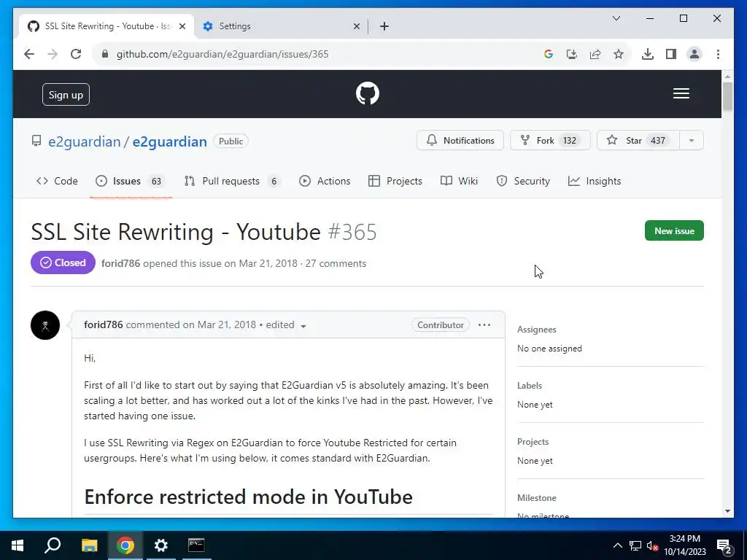Click the Google icon in the address bar
This screenshot has width=747, height=560.
[x=549, y=54]
